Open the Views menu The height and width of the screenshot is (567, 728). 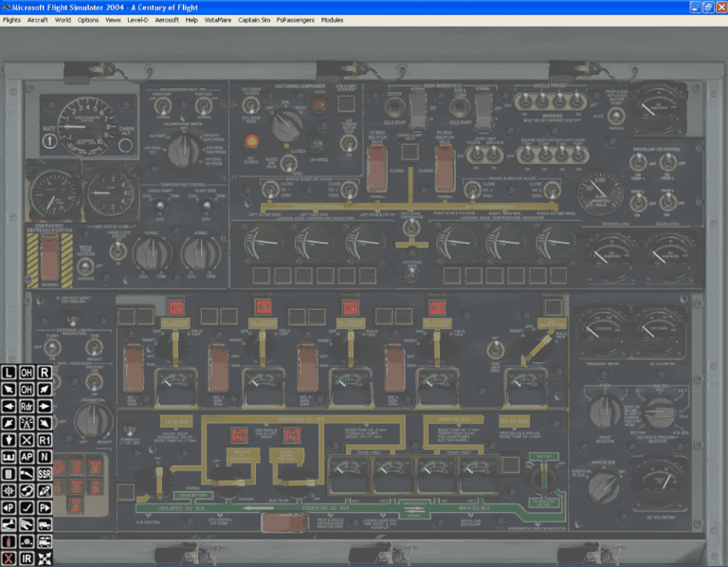click(x=113, y=20)
